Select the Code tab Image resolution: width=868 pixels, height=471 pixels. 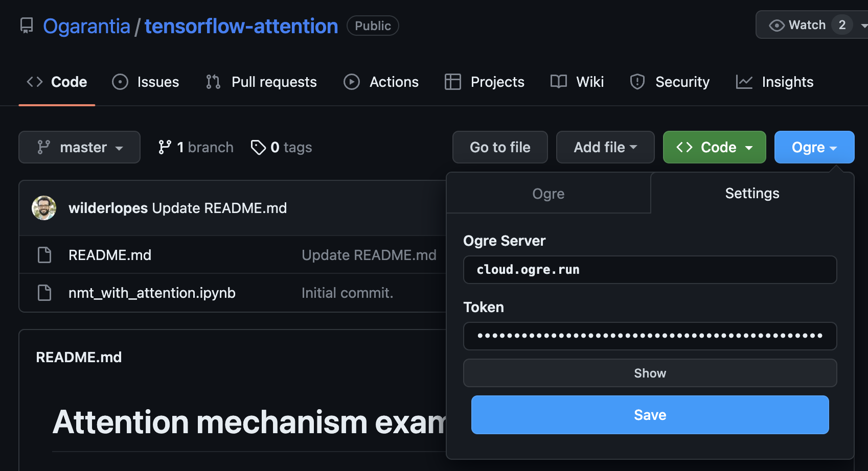pyautogui.click(x=57, y=82)
